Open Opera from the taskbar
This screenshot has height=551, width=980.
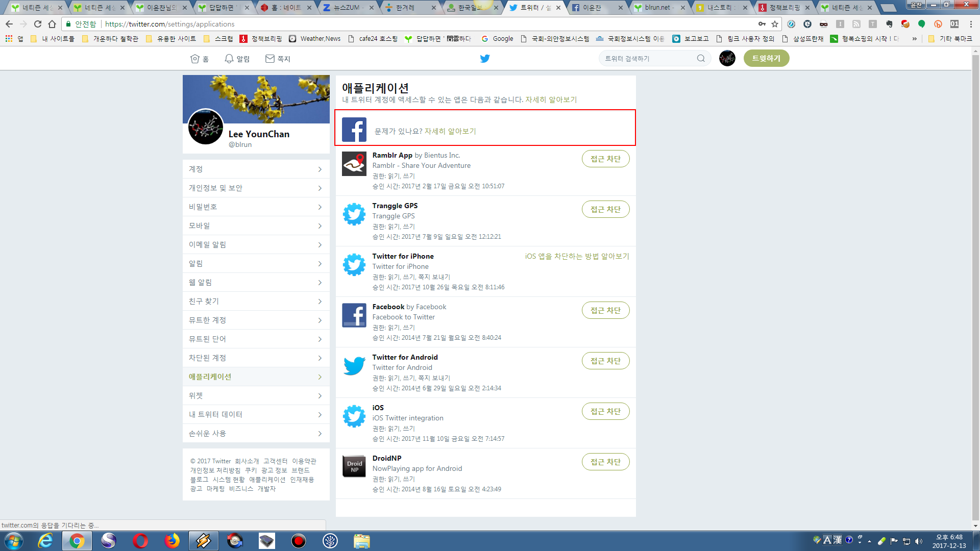(140, 541)
